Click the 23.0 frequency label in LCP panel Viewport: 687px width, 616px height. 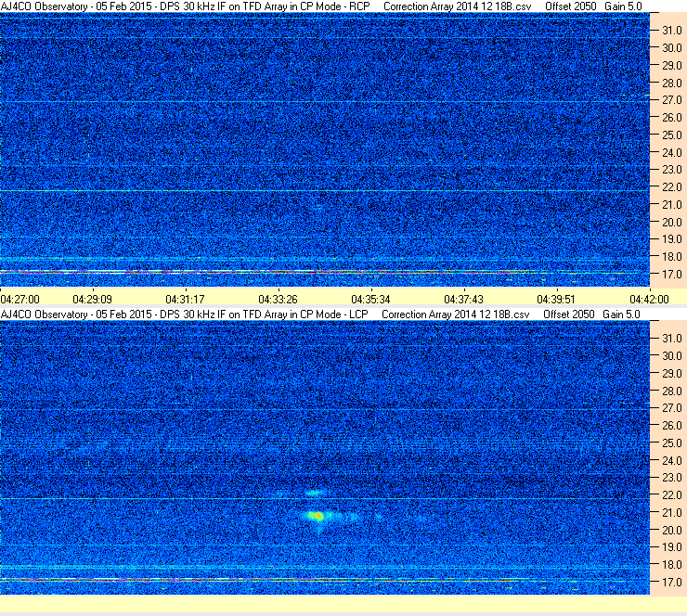[671, 478]
